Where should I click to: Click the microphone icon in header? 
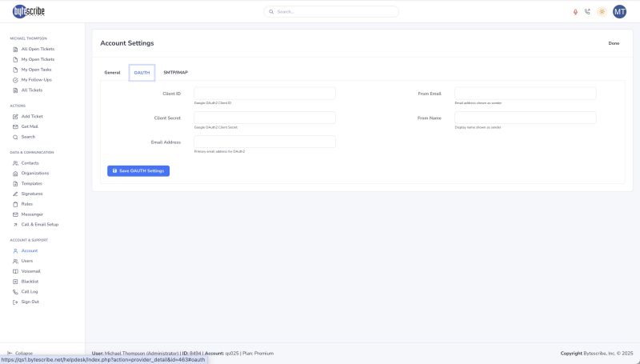point(575,12)
